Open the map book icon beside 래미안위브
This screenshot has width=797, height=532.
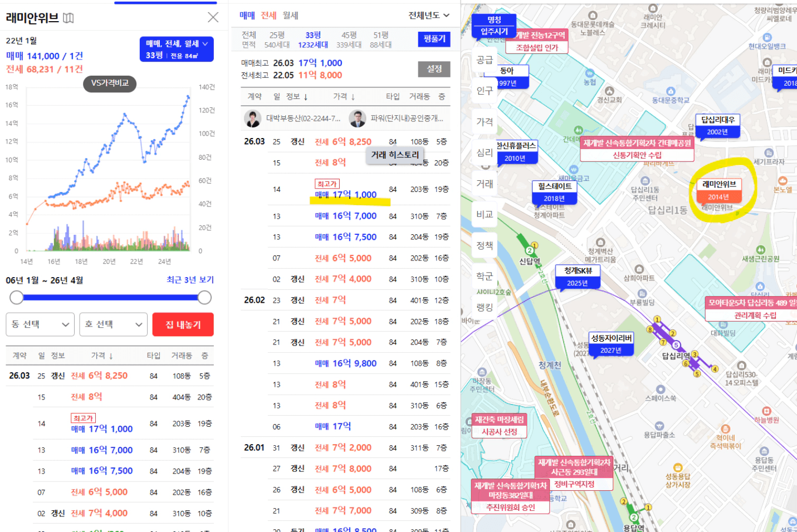point(69,18)
